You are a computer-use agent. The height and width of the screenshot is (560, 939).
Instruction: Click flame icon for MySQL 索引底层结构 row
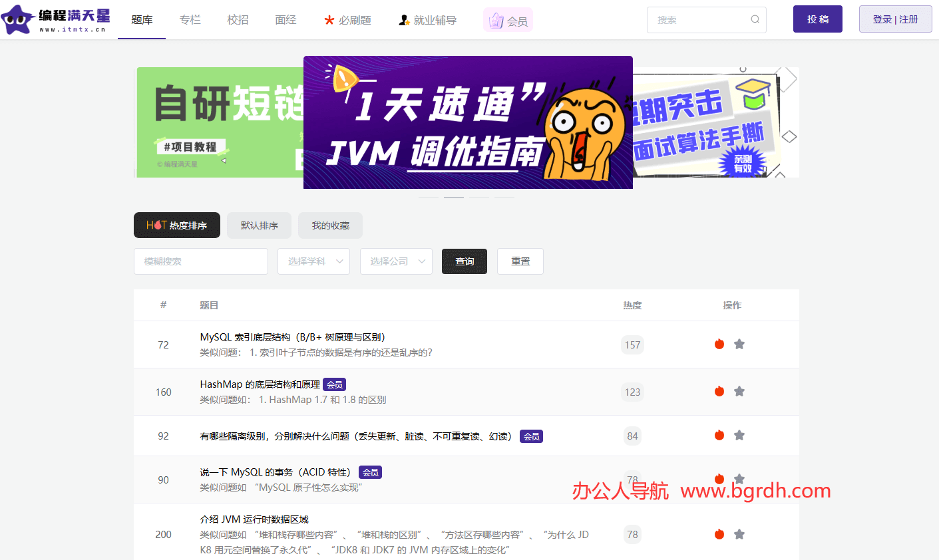[719, 344]
